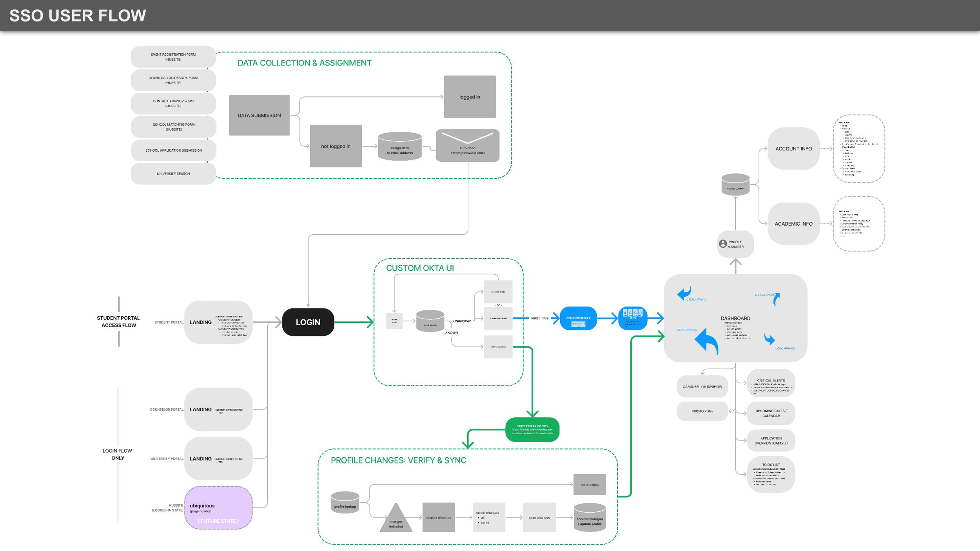Select the 'enter password' box
This screenshot has width=980, height=551.
click(498, 347)
